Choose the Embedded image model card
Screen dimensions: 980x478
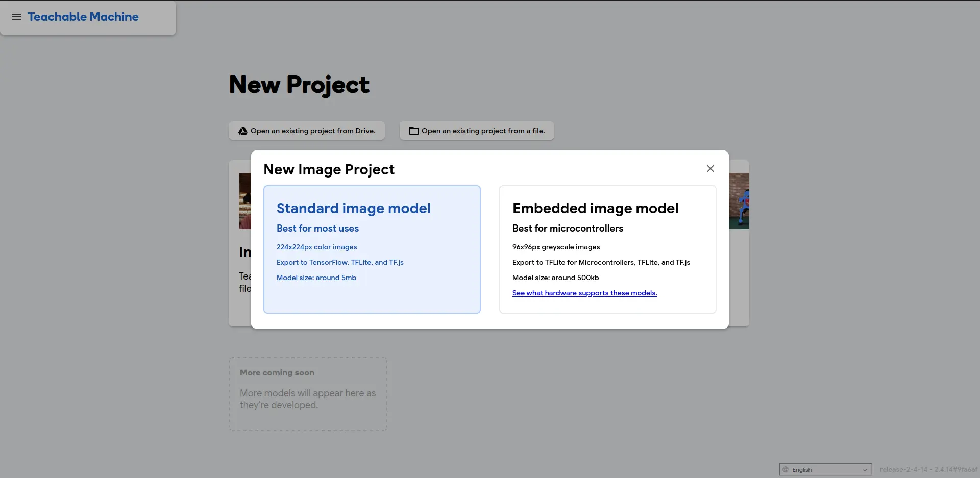(608, 249)
